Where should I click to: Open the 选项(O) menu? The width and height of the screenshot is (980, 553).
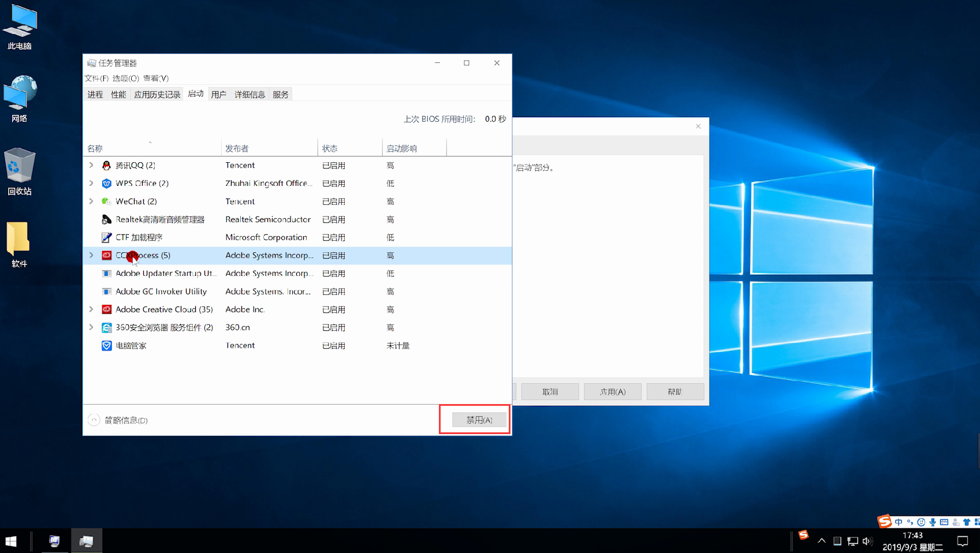pyautogui.click(x=126, y=79)
